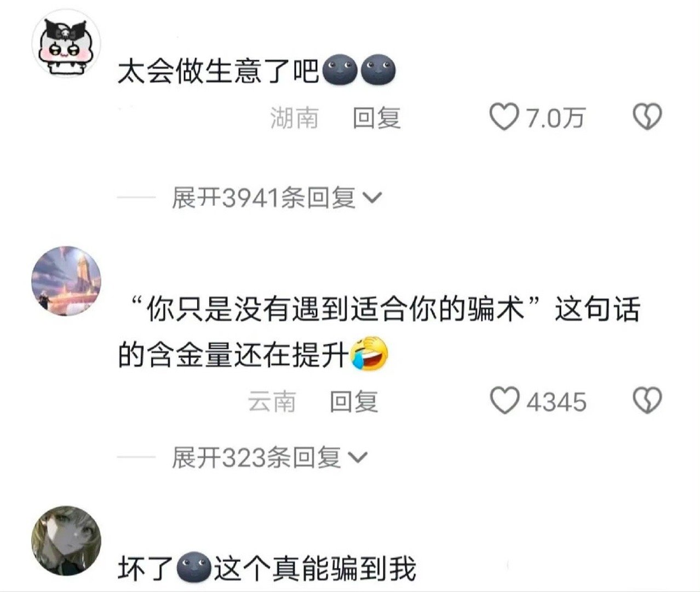Dislike the 云南 comment using broken heart
Viewport: 700px width, 592px height.
point(647,401)
